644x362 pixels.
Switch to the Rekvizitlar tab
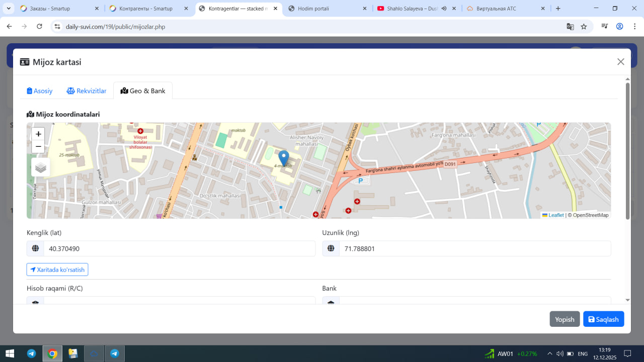(x=87, y=91)
